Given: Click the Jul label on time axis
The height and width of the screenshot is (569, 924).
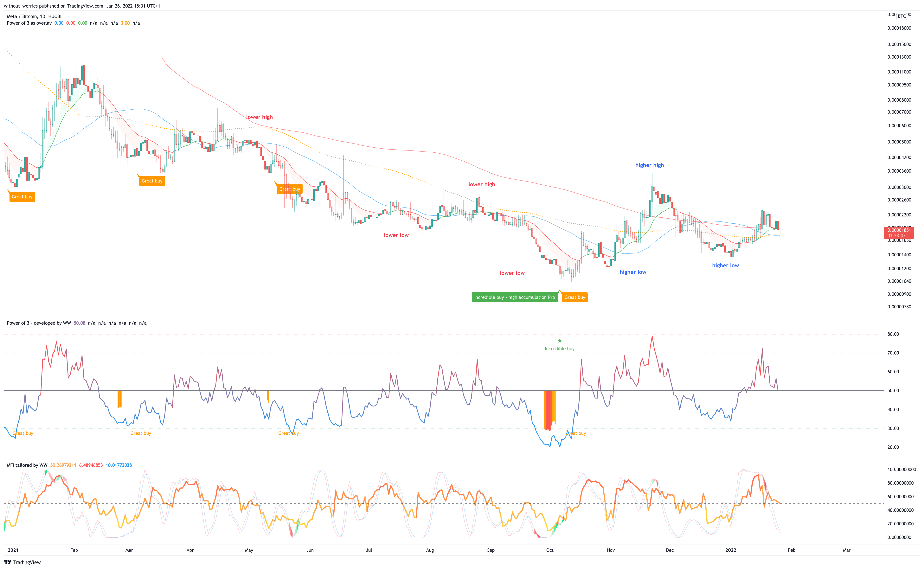Looking at the screenshot, I should pyautogui.click(x=369, y=550).
